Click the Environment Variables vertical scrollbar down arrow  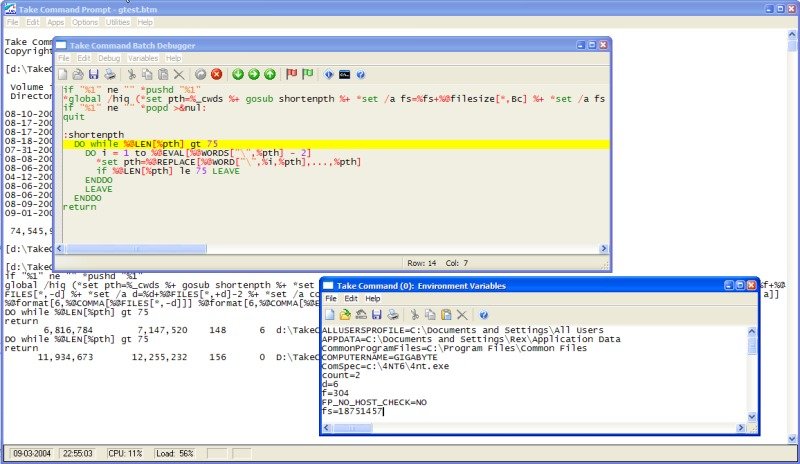coord(752,417)
